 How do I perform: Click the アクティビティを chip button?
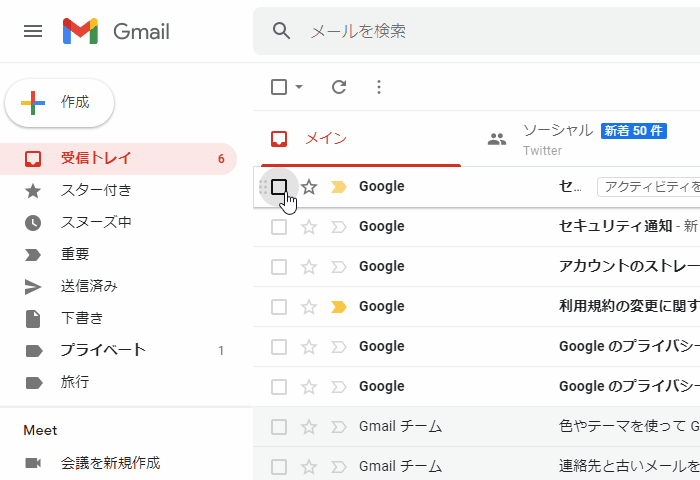point(649,187)
